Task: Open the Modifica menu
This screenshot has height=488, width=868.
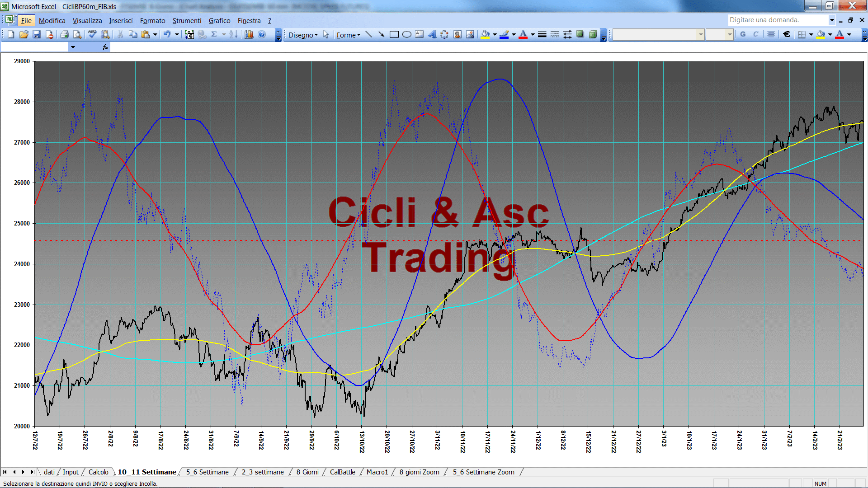Action: (x=52, y=20)
